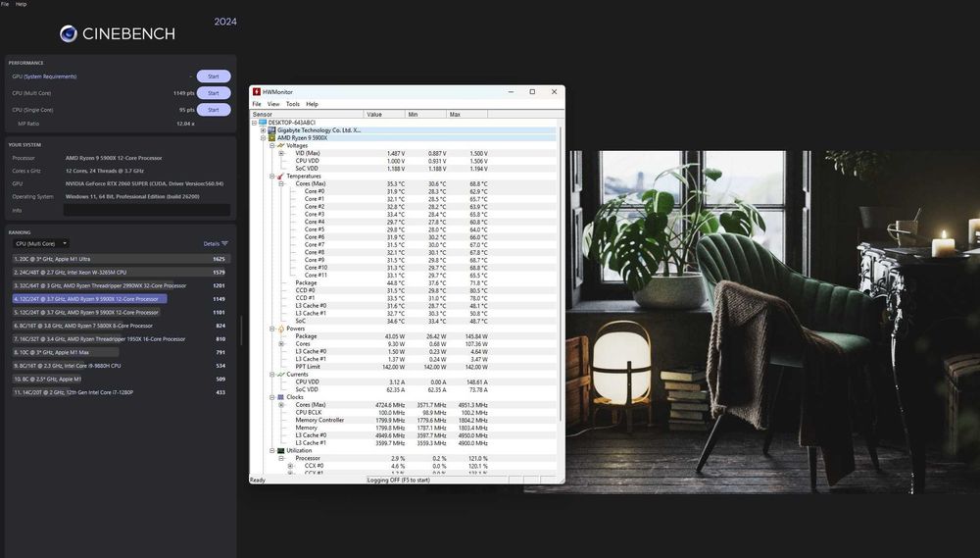
Task: Collapse the Temperatures section
Action: (271, 177)
